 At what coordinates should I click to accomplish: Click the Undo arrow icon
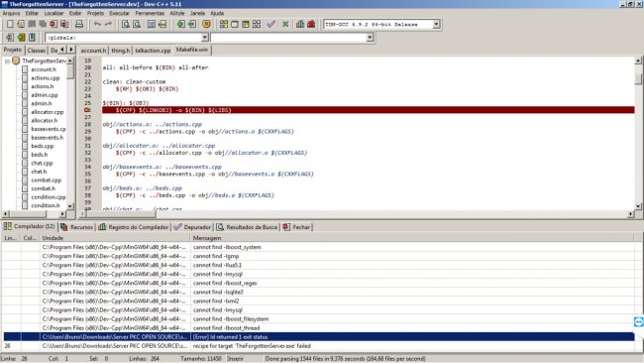[97, 24]
